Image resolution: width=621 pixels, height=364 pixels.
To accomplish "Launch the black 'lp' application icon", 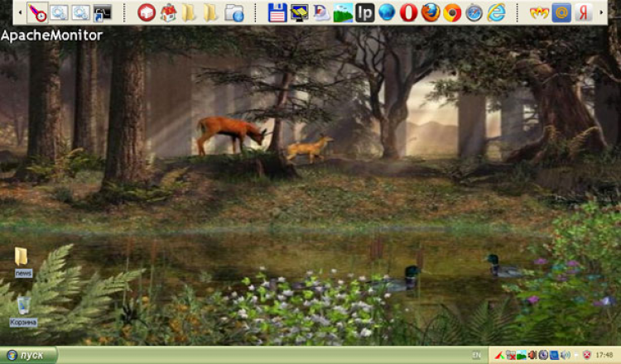I will pos(365,12).
